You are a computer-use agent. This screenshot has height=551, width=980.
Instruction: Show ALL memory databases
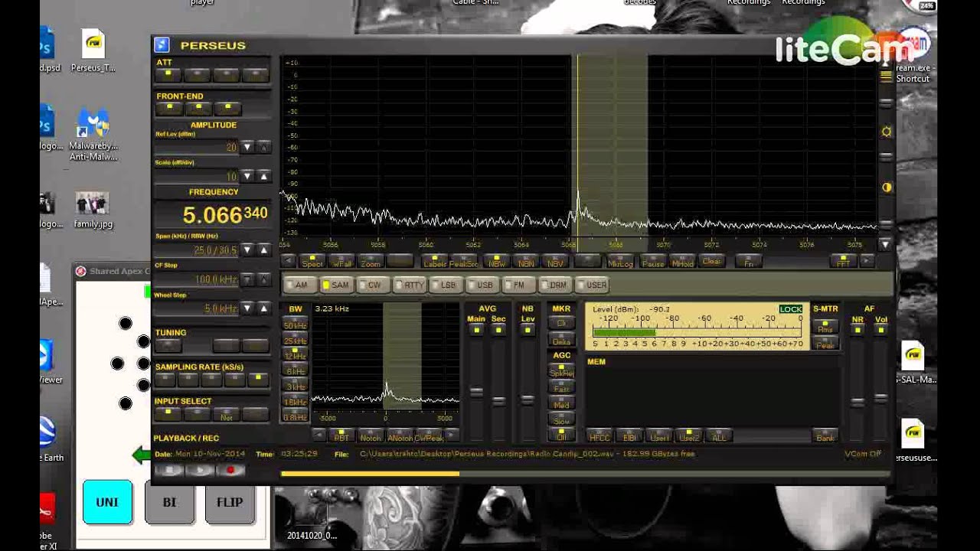(718, 436)
